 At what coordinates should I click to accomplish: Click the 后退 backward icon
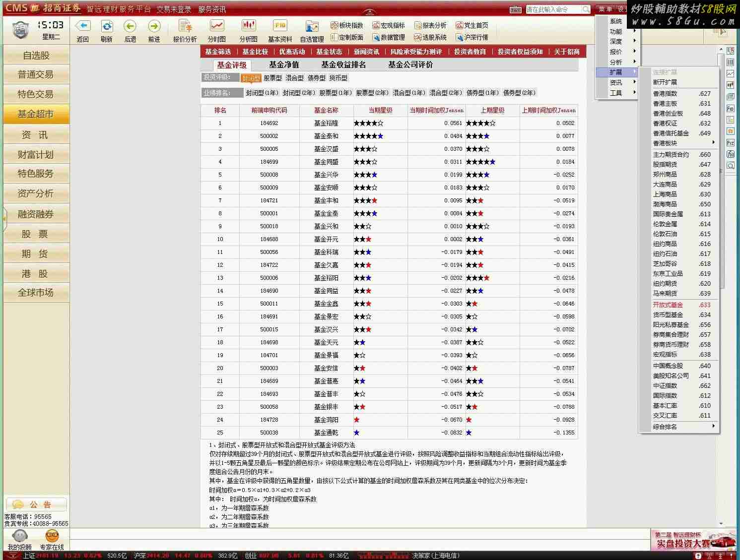(130, 26)
